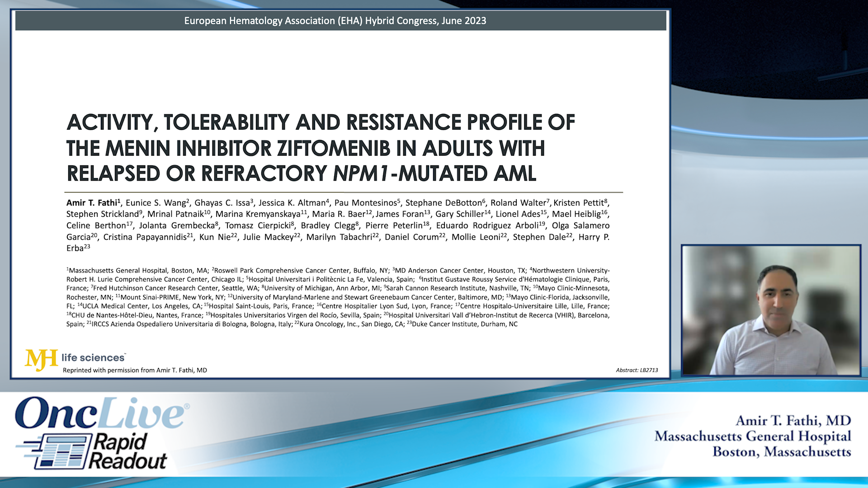Click 'NPM1' italic word in the title
Image resolution: width=868 pixels, height=488 pixels.
(361, 174)
